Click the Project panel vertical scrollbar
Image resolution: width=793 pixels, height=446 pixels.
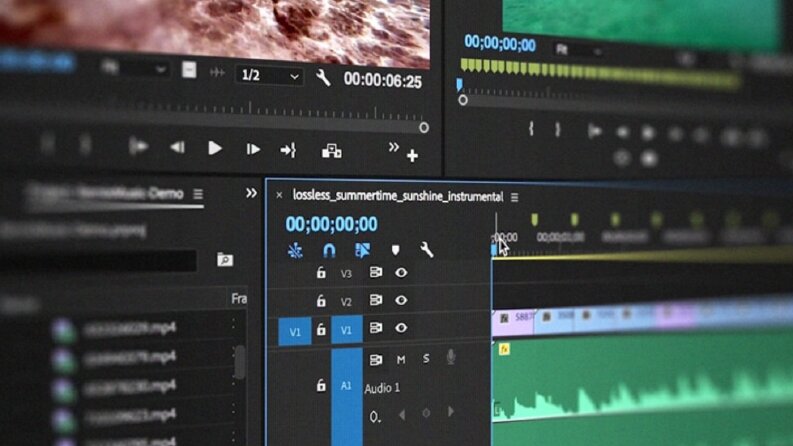pyautogui.click(x=239, y=362)
